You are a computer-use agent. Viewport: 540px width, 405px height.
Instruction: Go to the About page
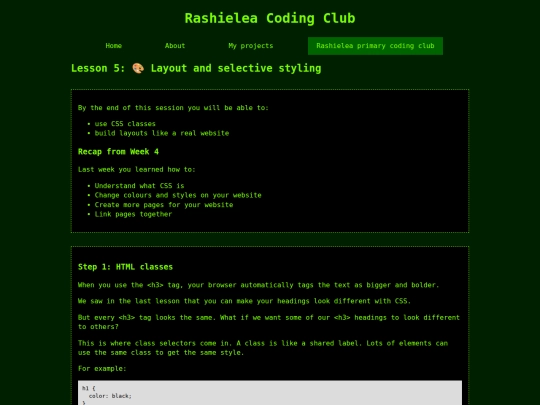click(175, 46)
